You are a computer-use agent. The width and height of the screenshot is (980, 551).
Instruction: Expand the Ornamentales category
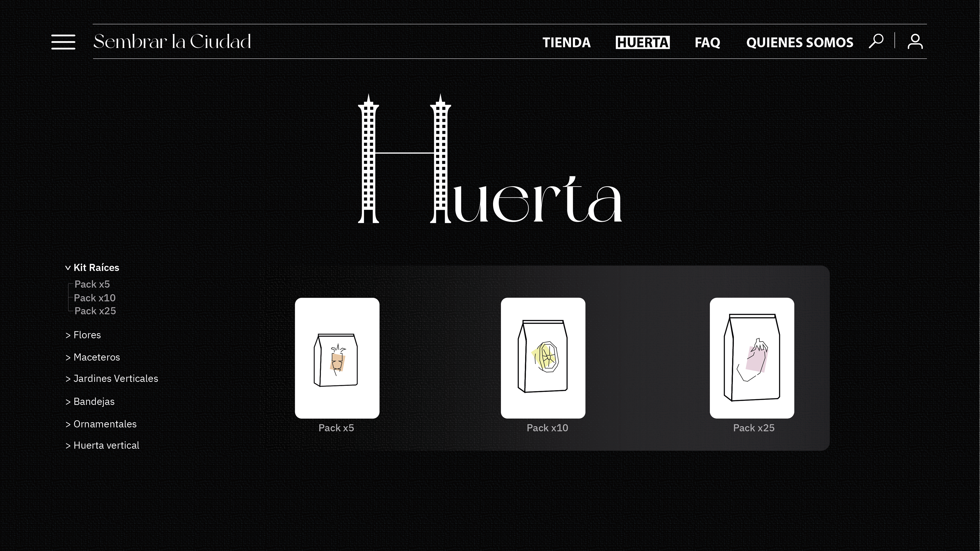coord(101,424)
